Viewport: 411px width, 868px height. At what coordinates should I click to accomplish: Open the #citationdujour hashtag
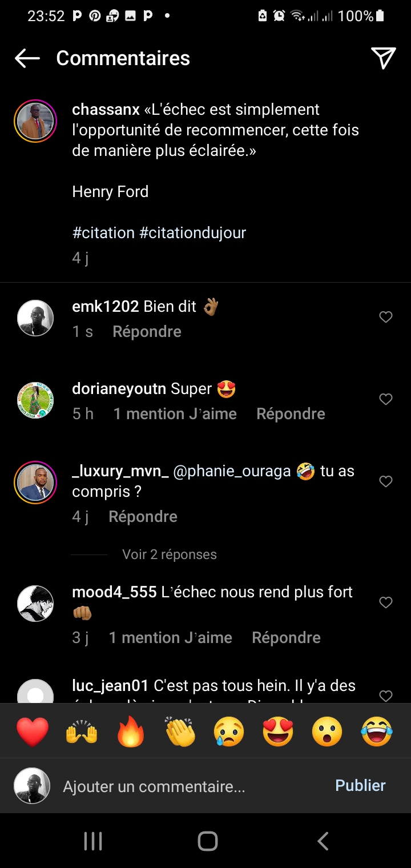pos(192,233)
